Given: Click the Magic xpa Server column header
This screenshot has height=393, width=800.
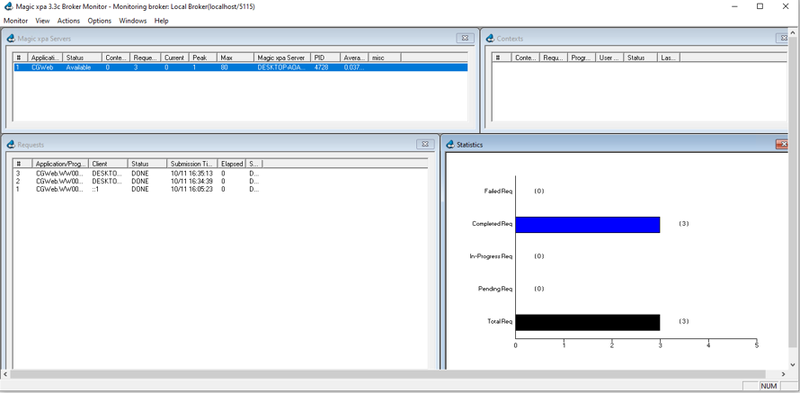Looking at the screenshot, I should (x=283, y=58).
